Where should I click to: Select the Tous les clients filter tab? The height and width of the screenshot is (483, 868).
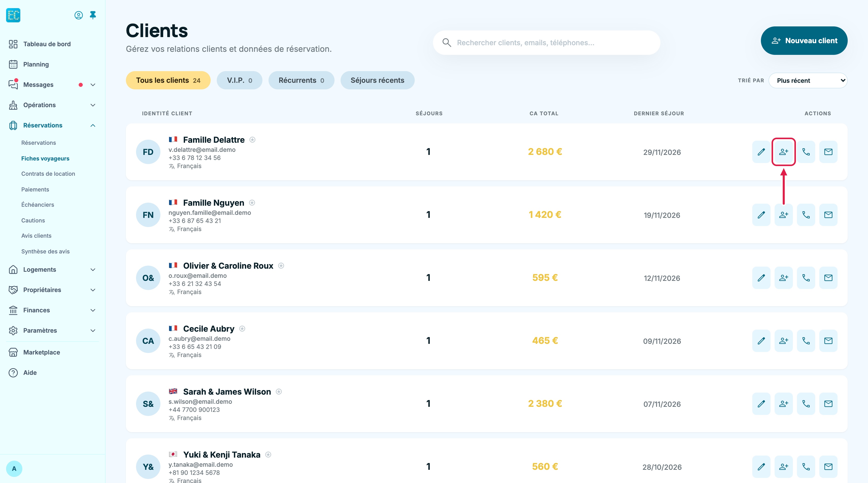coord(168,80)
